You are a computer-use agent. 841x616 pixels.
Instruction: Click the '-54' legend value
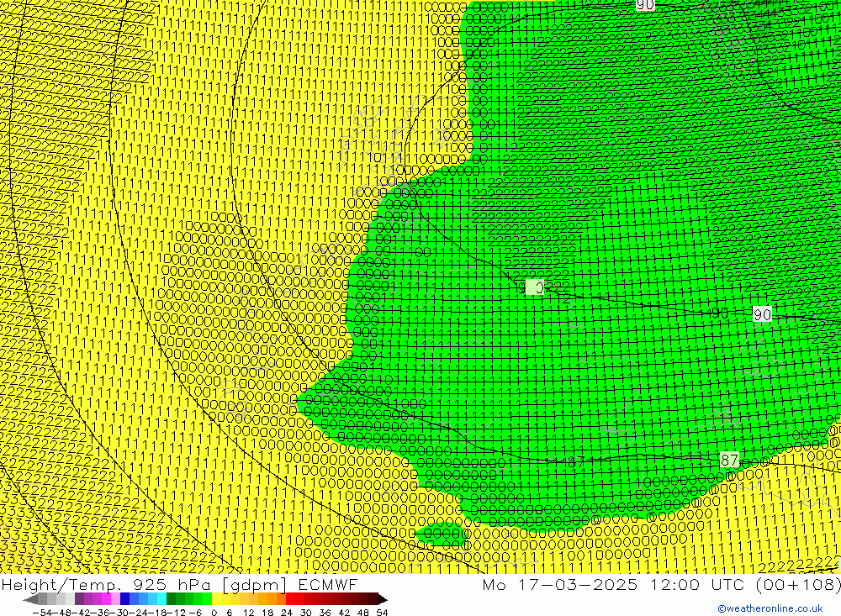[x=42, y=613]
